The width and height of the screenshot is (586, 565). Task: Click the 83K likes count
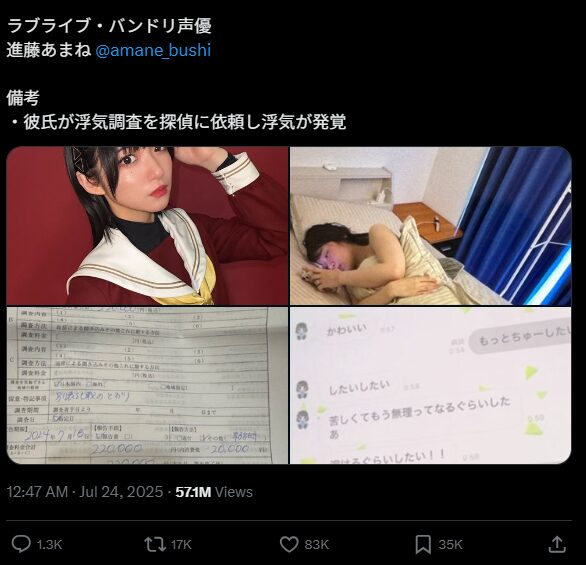point(317,545)
